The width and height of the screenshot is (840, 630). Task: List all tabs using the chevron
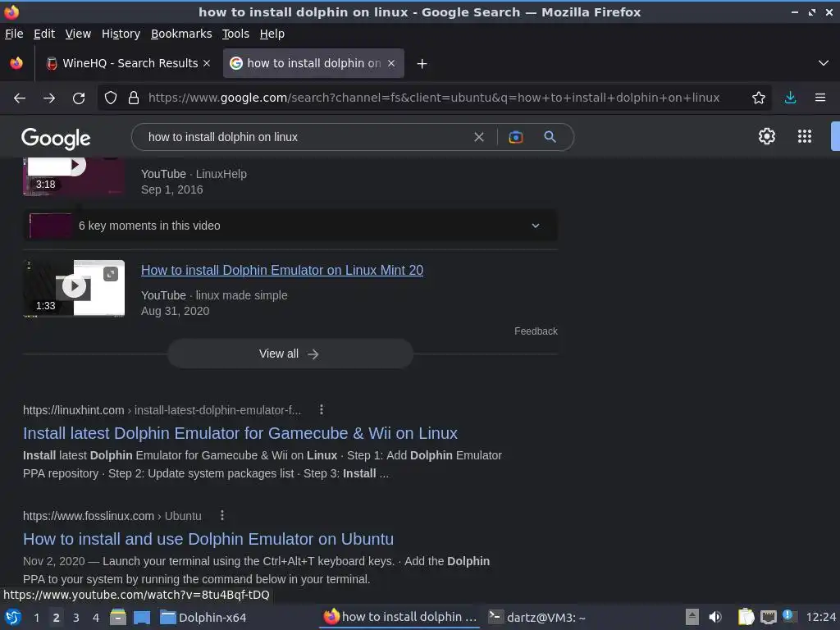pos(824,63)
